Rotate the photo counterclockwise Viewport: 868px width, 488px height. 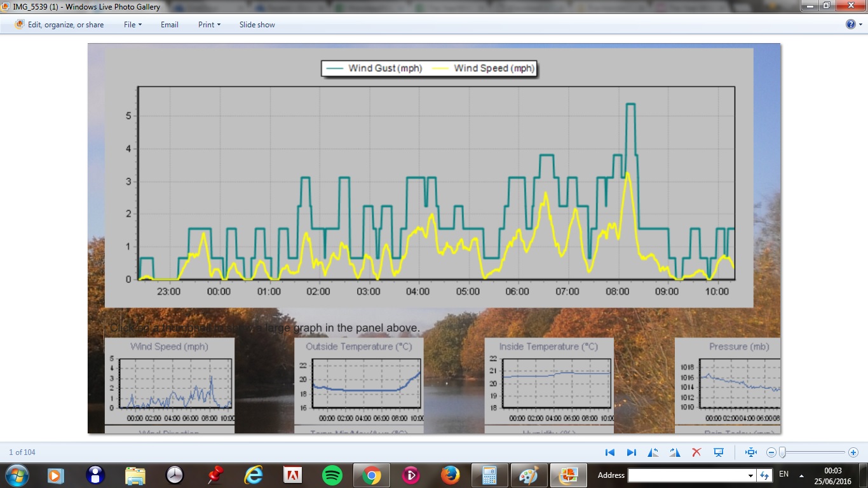tap(653, 452)
